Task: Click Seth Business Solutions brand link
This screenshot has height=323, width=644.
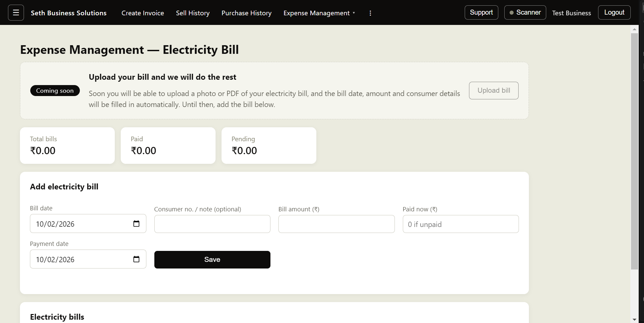Action: pyautogui.click(x=69, y=13)
